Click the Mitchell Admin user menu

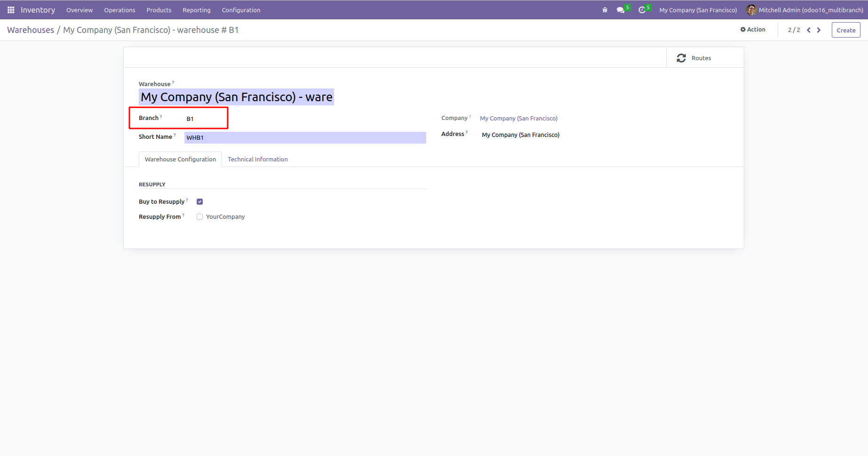[x=805, y=10]
